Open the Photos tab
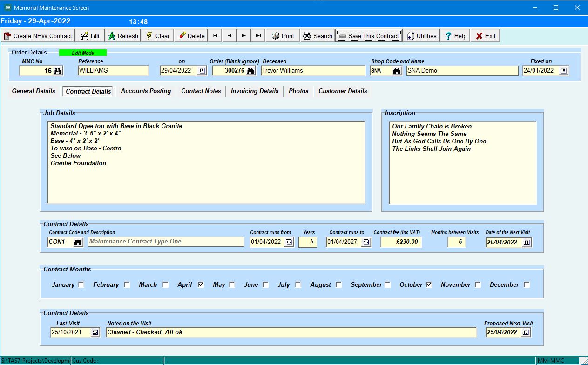The height and width of the screenshot is (365, 588). [298, 91]
